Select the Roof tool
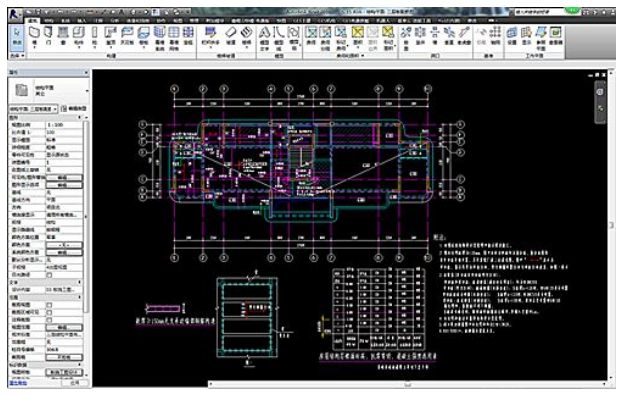 click(111, 37)
